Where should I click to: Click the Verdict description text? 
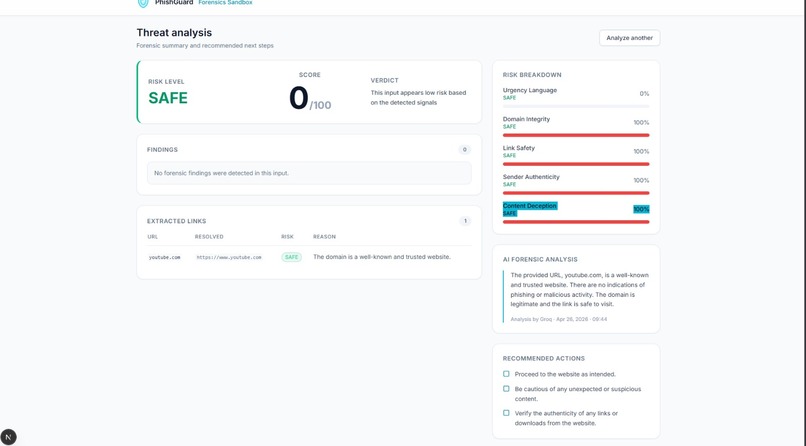[x=418, y=98]
